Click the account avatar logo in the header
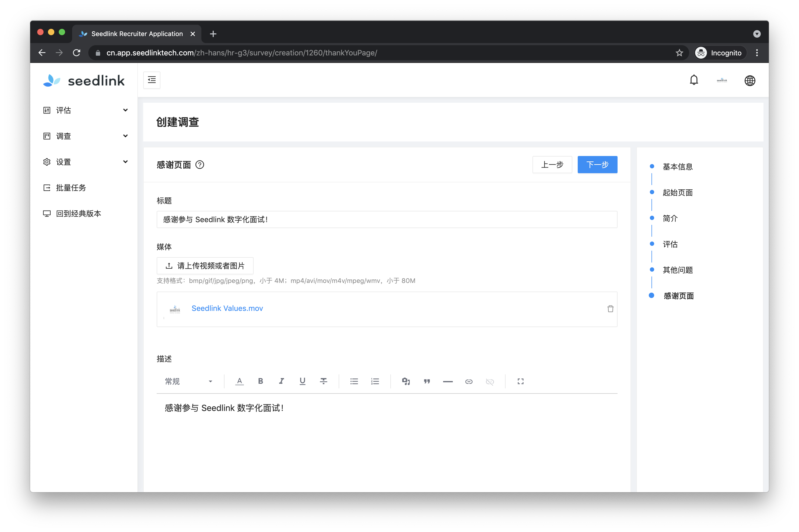 point(721,80)
